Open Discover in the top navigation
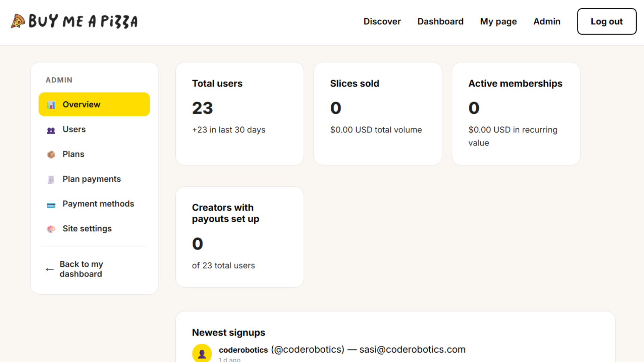The width and height of the screenshot is (644, 362). pos(382,21)
